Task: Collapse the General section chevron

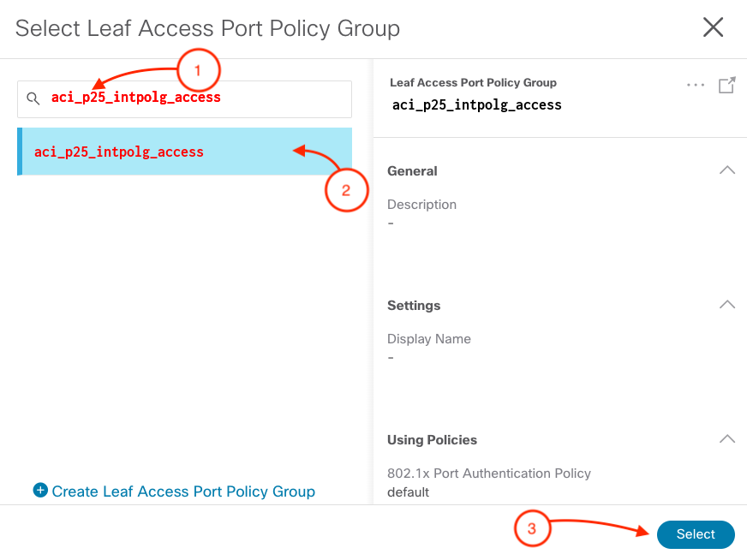Action: (x=726, y=170)
